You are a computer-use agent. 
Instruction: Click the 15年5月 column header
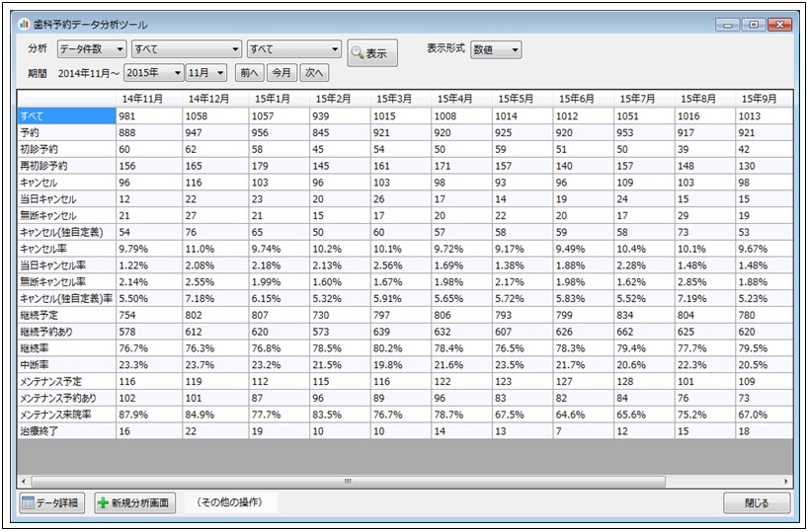pos(522,99)
